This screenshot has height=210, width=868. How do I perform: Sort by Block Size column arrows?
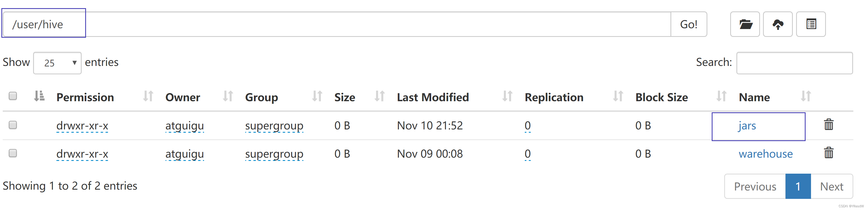coord(721,96)
